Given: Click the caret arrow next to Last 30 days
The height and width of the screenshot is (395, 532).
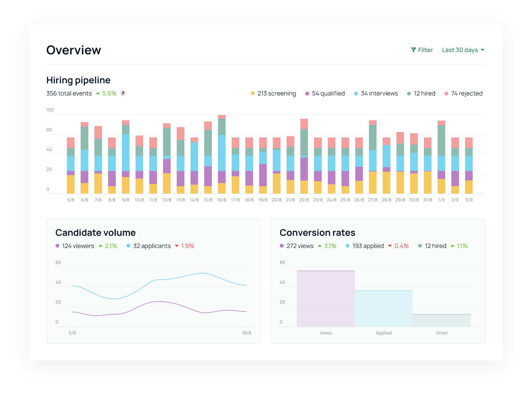Looking at the screenshot, I should pos(482,50).
